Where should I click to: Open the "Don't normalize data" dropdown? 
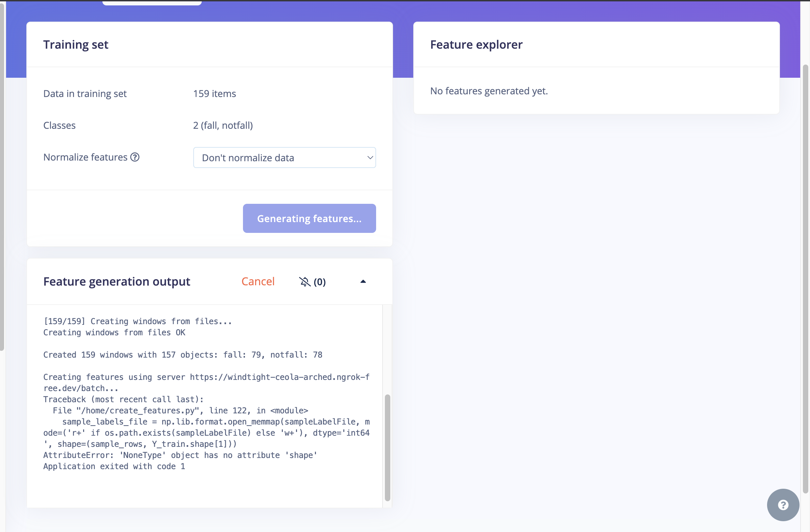point(285,158)
